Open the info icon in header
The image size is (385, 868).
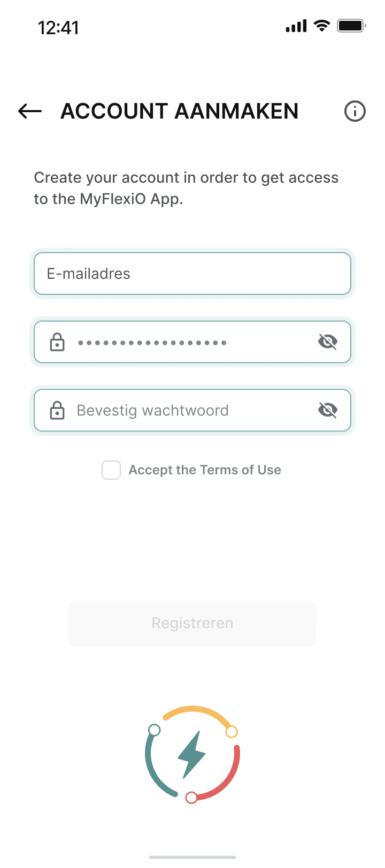point(355,111)
